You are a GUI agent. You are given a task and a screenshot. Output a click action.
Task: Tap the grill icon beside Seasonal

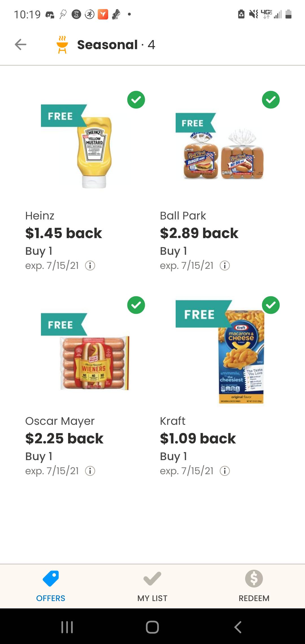[x=62, y=44]
